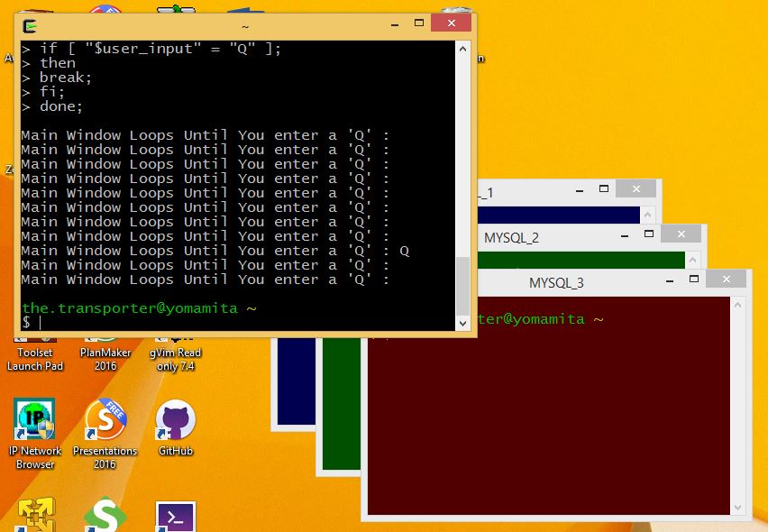The height and width of the screenshot is (532, 768).
Task: Click the blue MYSQL_1 terminal area
Action: (297, 381)
